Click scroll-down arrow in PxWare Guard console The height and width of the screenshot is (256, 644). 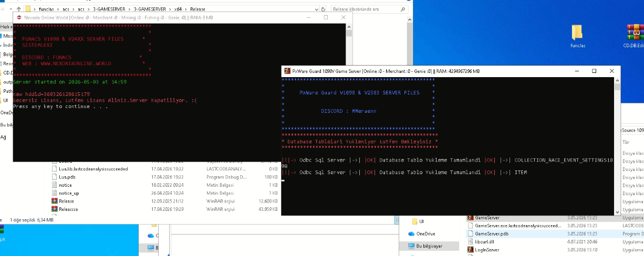(617, 211)
